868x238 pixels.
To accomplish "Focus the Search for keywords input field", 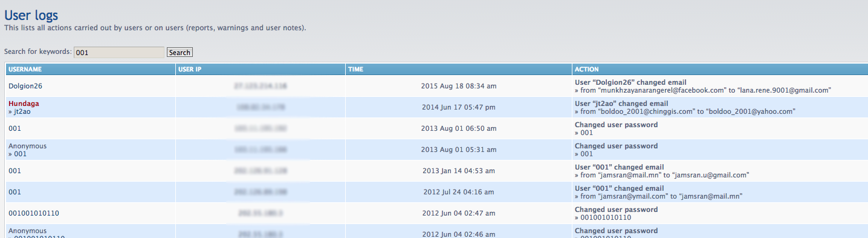I will (x=119, y=53).
